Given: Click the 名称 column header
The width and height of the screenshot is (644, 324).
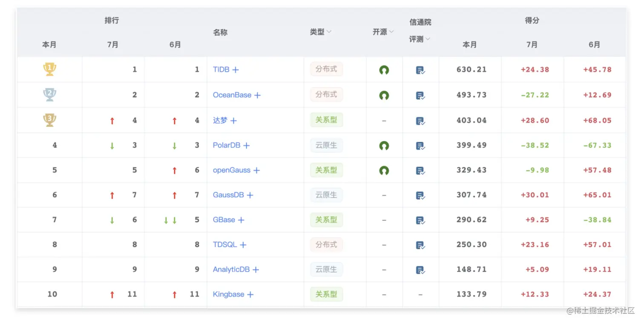Looking at the screenshot, I should tap(220, 32).
